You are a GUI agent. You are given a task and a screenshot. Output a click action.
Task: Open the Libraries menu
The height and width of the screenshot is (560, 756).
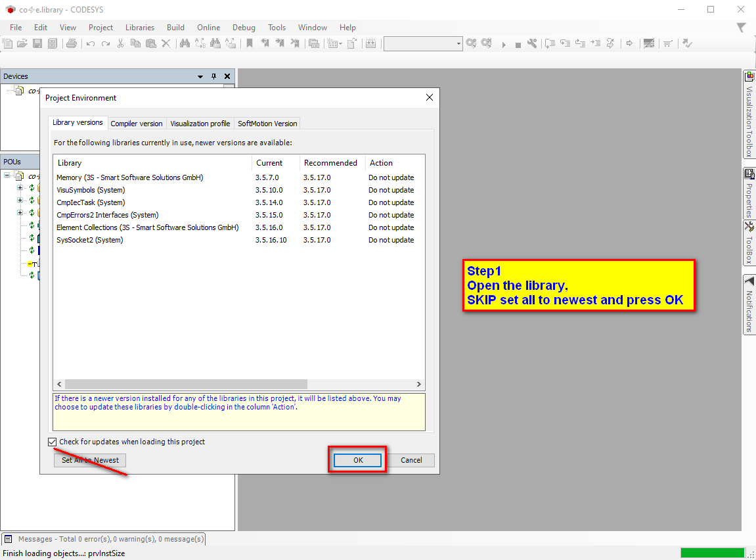(x=139, y=28)
